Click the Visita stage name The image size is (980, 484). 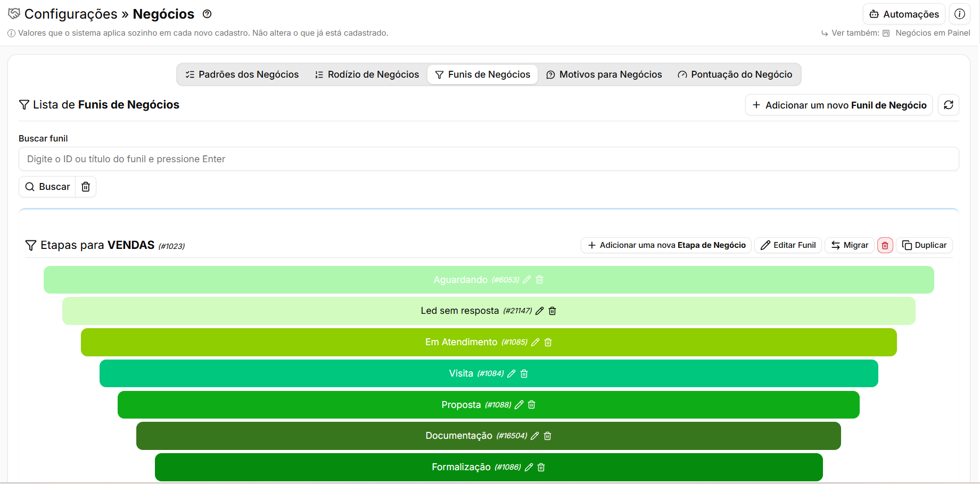tap(461, 373)
